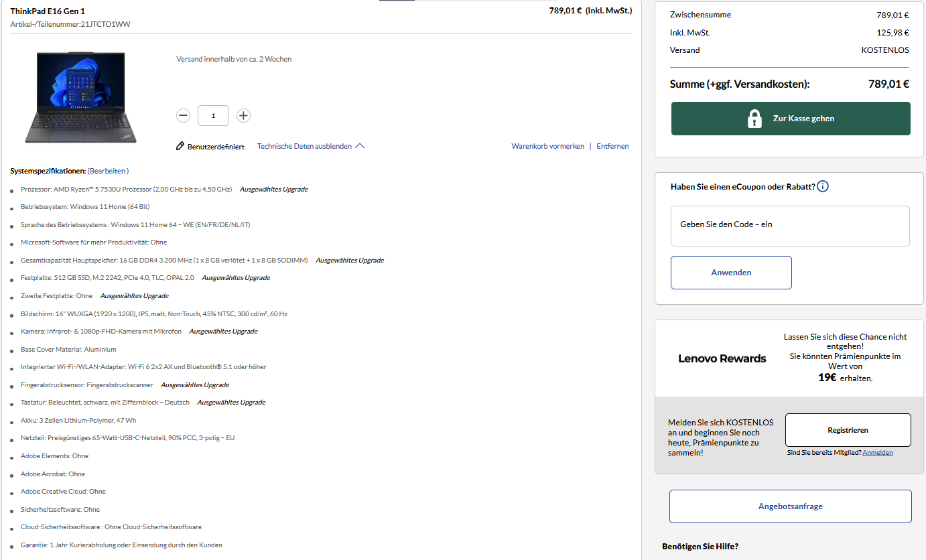Viewport: 926px width, 560px height.
Task: Collapse the chevron after Technische Daten ausblenden
Action: [x=360, y=145]
